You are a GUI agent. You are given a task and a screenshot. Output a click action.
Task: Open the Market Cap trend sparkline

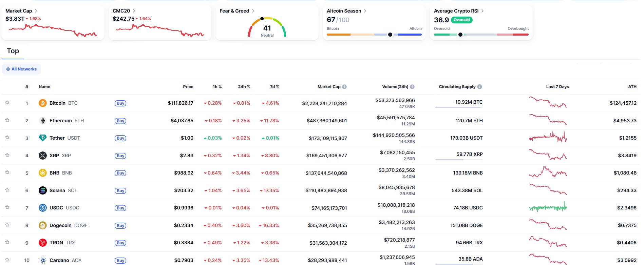click(x=53, y=30)
